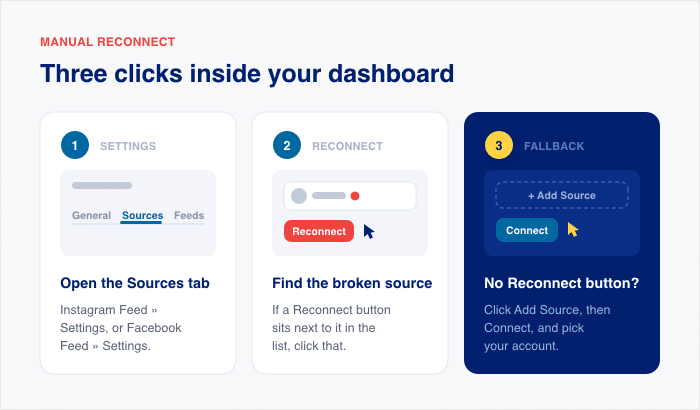Click the MANUAL RECONNECT red label
This screenshot has height=410, width=700.
pyautogui.click(x=108, y=42)
